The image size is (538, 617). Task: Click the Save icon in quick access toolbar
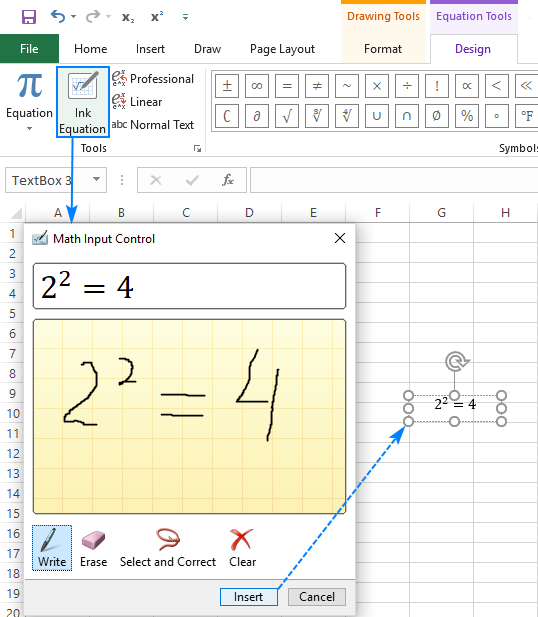(x=29, y=17)
